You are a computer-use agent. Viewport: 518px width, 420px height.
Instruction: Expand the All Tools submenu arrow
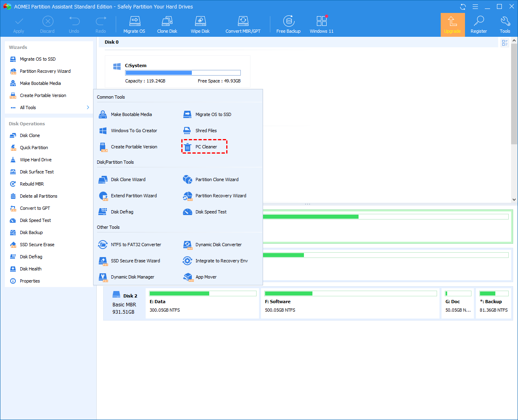pos(88,108)
